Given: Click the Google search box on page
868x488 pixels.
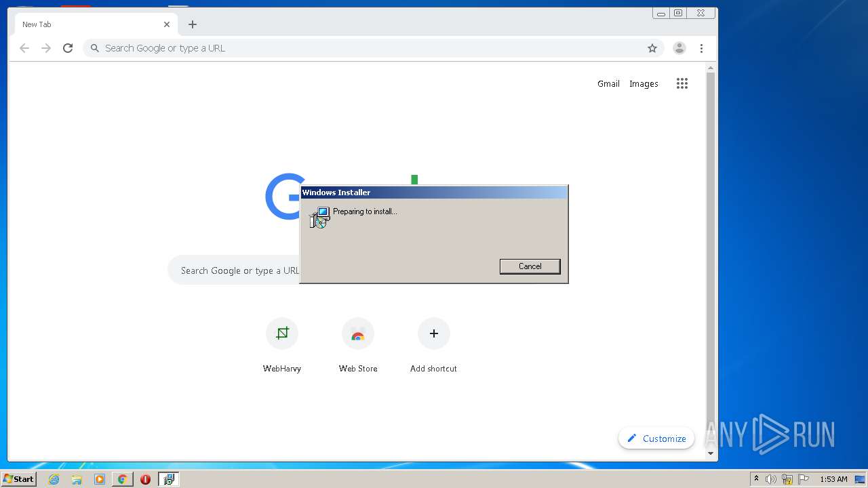Looking at the screenshot, I should pyautogui.click(x=234, y=270).
